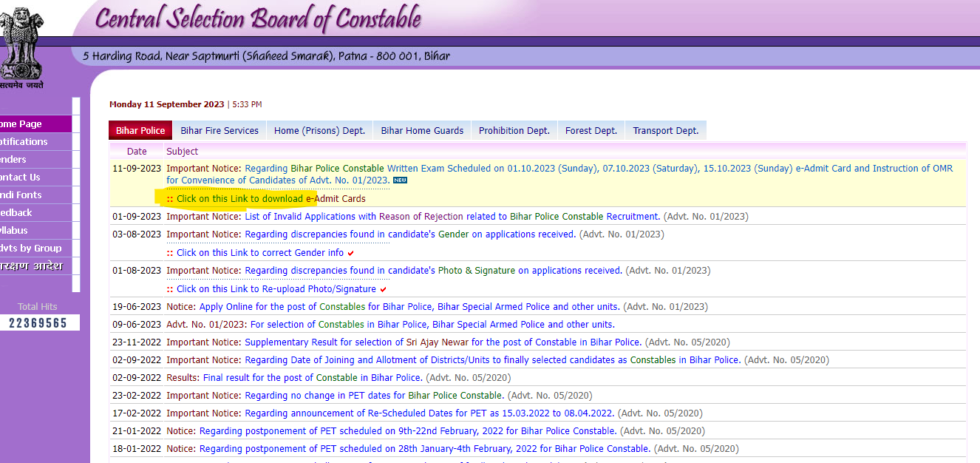Viewport: 980px width, 463px height.
Task: Open Feedback in the sidebar menu
Action: coord(35,213)
